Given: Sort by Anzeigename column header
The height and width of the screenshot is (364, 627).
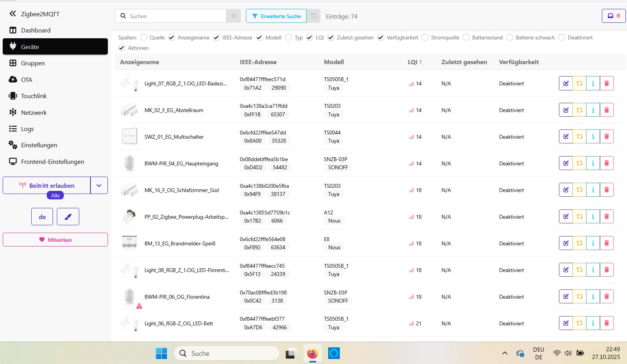Looking at the screenshot, I should 140,62.
